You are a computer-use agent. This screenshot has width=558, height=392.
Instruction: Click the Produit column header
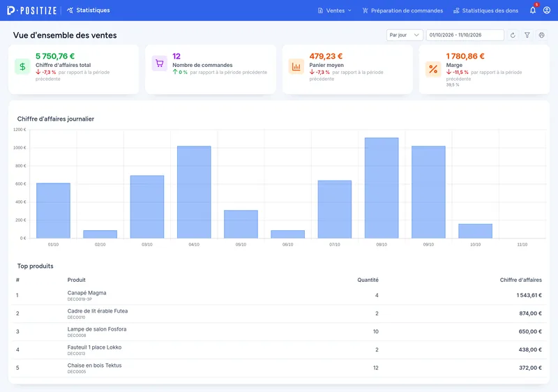pos(77,280)
